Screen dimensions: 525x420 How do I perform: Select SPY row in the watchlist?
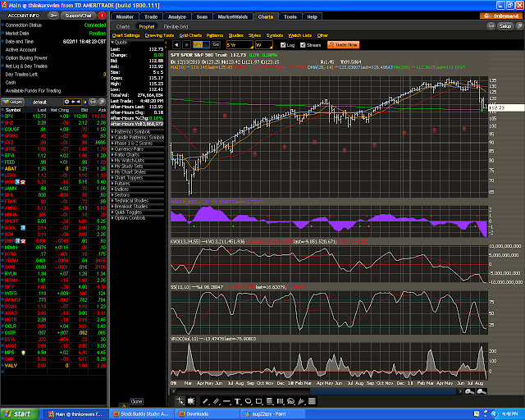point(54,116)
